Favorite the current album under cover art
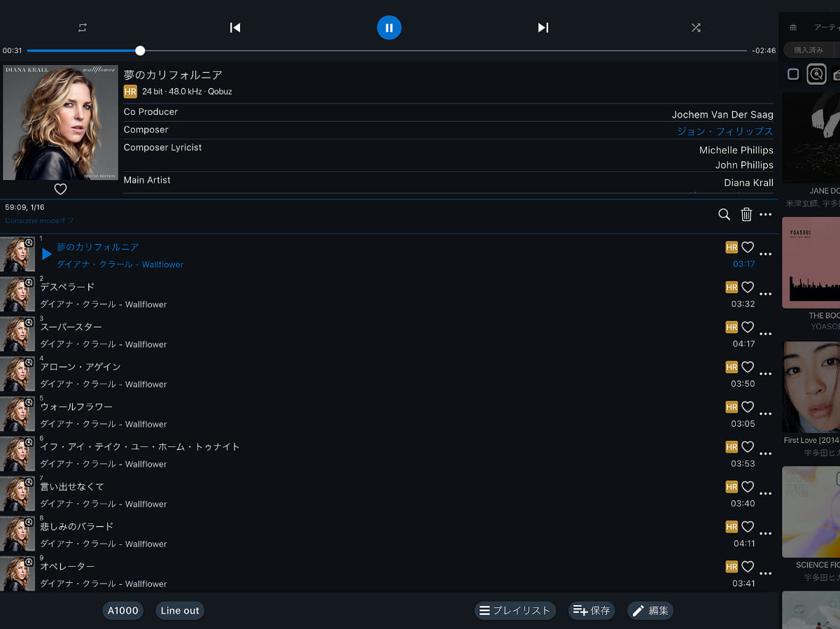This screenshot has width=840, height=629. (60, 189)
